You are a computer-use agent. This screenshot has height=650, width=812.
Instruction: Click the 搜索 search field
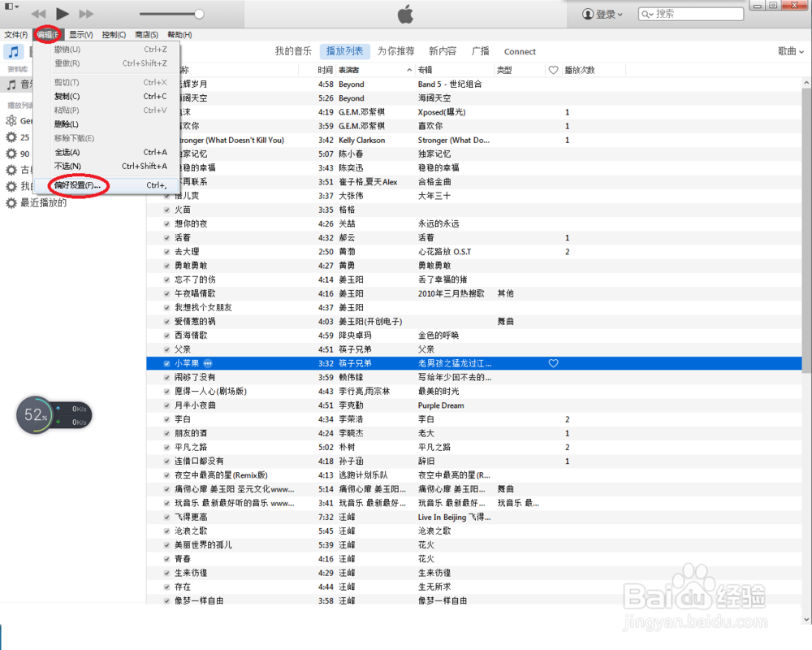pos(691,14)
